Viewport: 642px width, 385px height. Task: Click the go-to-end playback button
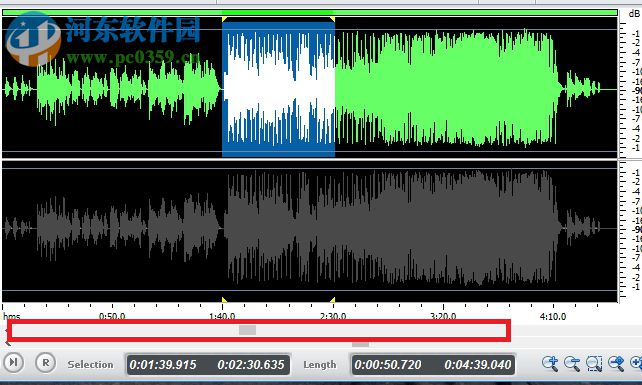13,362
